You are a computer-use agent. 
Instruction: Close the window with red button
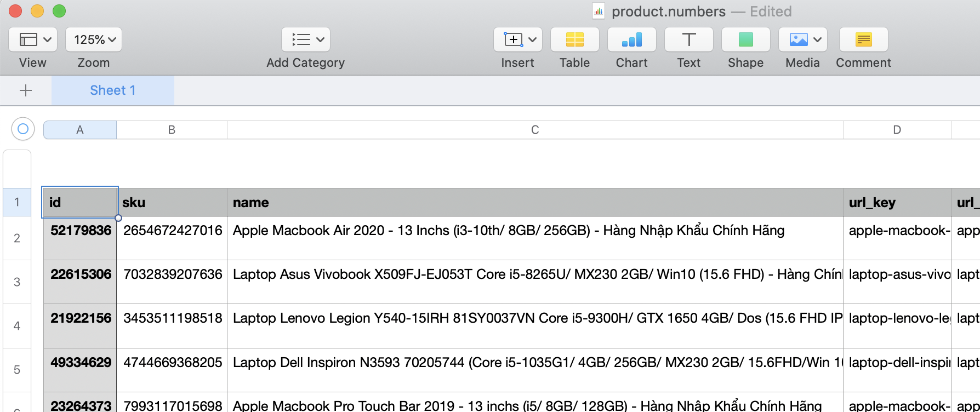point(15,11)
